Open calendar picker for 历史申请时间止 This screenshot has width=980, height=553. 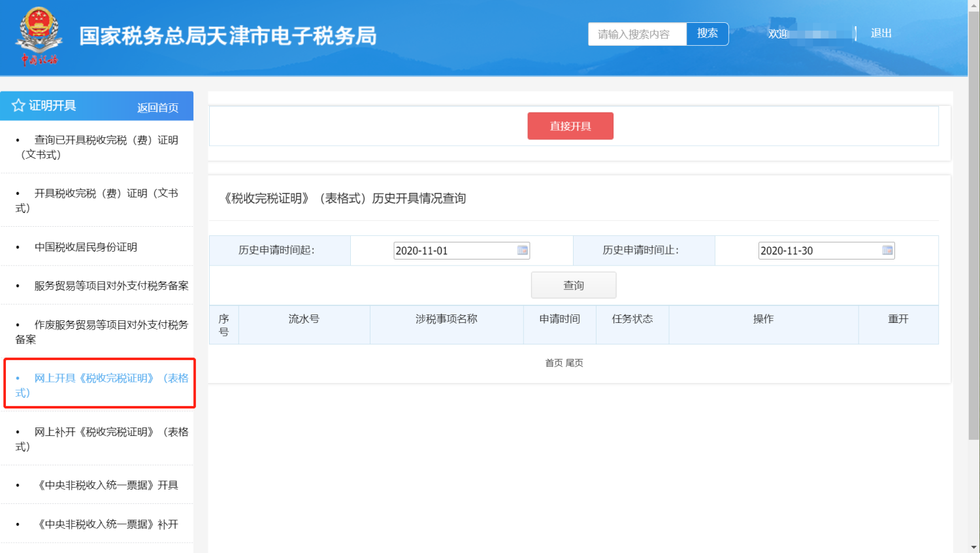(887, 250)
